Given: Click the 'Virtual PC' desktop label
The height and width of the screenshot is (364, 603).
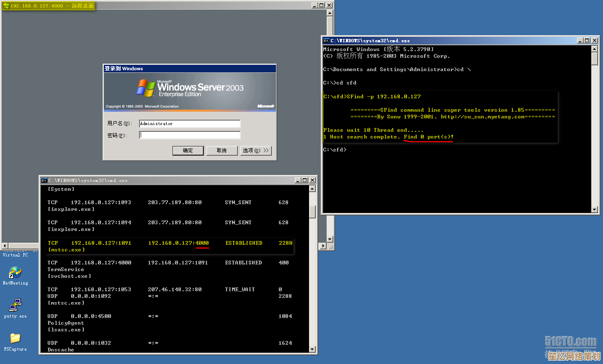Looking at the screenshot, I should point(15,255).
